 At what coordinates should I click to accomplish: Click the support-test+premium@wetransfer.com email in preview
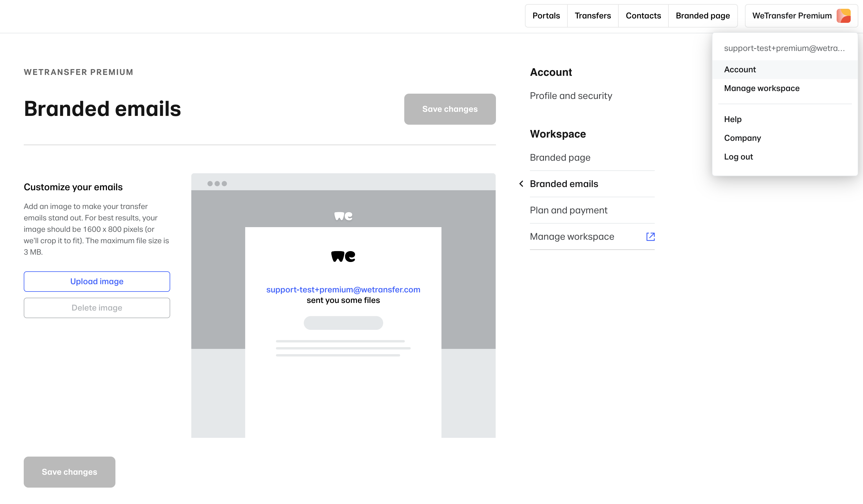coord(343,290)
